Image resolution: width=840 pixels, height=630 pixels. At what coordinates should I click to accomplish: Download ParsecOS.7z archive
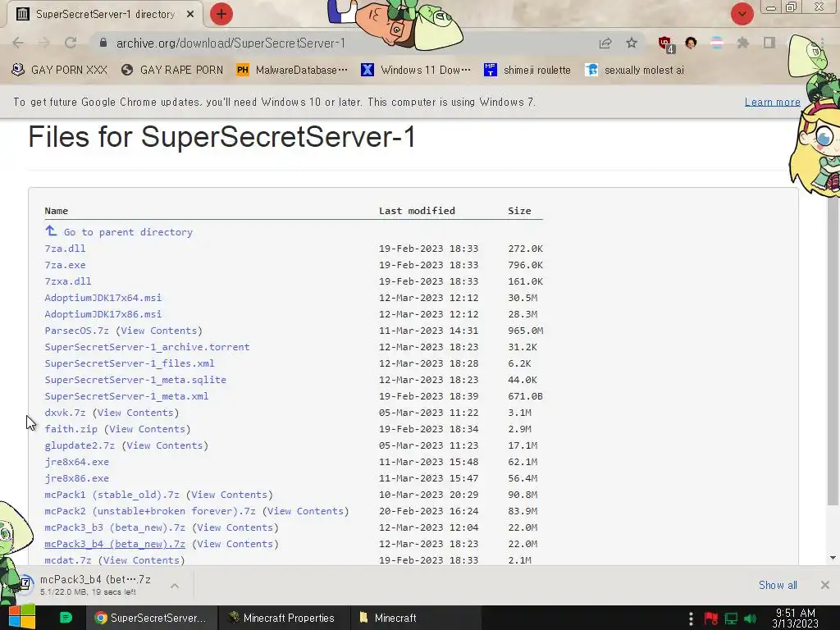[76, 331]
